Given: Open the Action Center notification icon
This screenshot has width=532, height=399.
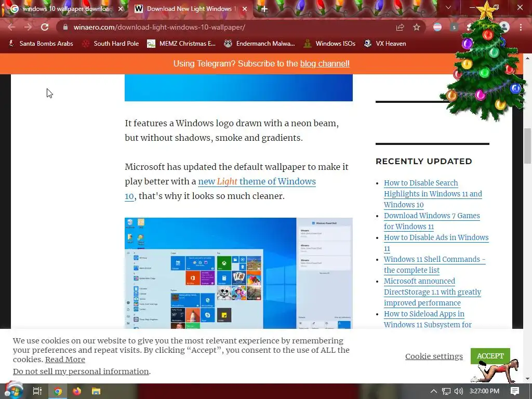Looking at the screenshot, I should (x=515, y=391).
